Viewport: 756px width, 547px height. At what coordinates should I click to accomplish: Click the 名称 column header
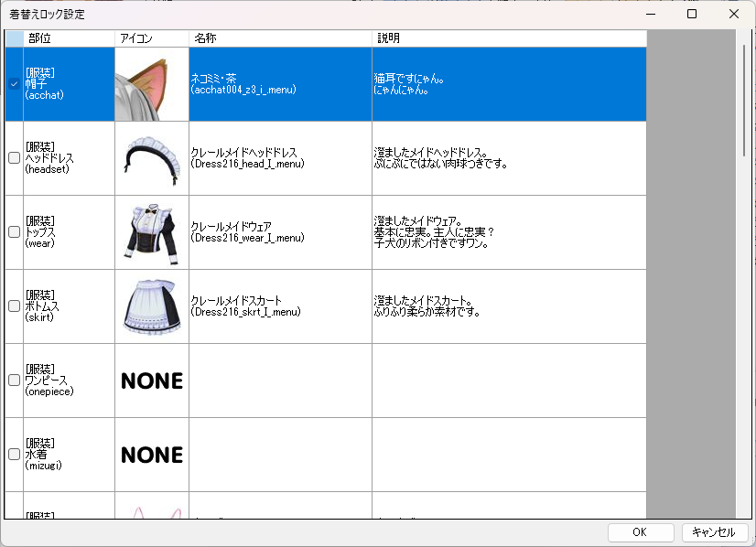pos(280,38)
